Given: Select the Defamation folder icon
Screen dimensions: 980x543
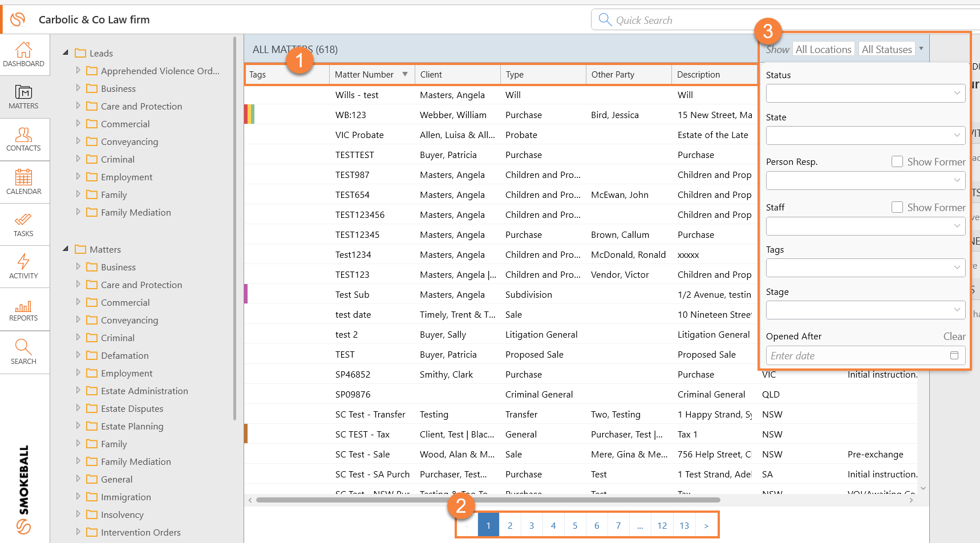Looking at the screenshot, I should (92, 355).
